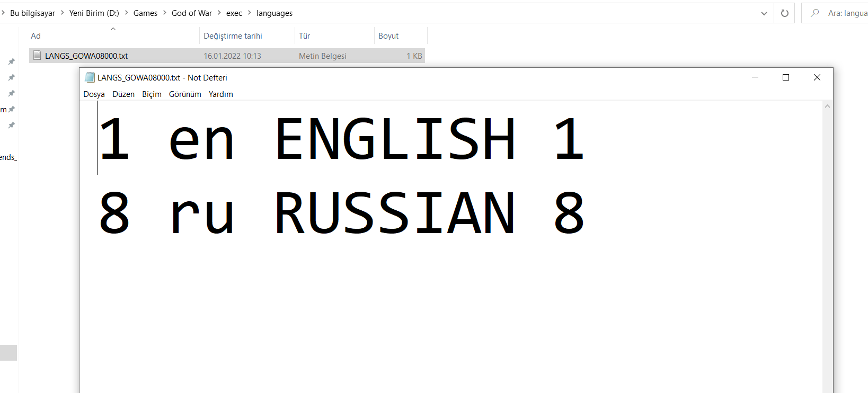Select the LANGS_GOWA08000.txt file icon in Explorer
This screenshot has height=393, width=868.
[x=37, y=55]
